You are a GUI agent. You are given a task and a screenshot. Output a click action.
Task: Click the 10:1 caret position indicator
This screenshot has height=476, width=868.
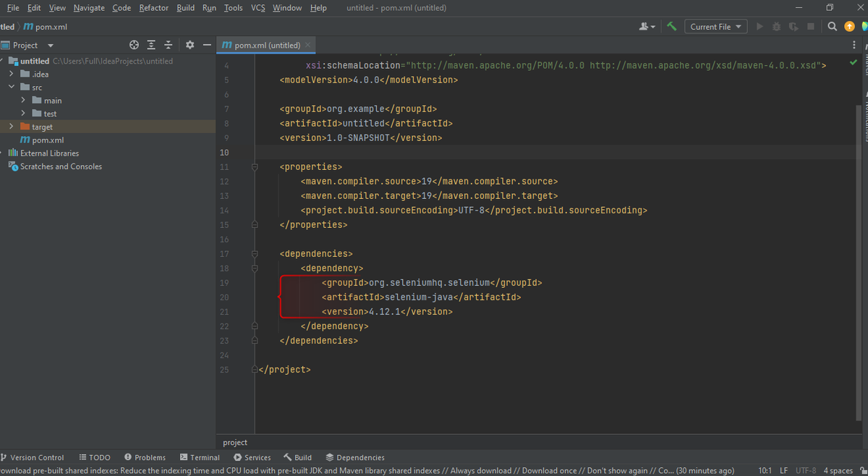tap(765, 470)
